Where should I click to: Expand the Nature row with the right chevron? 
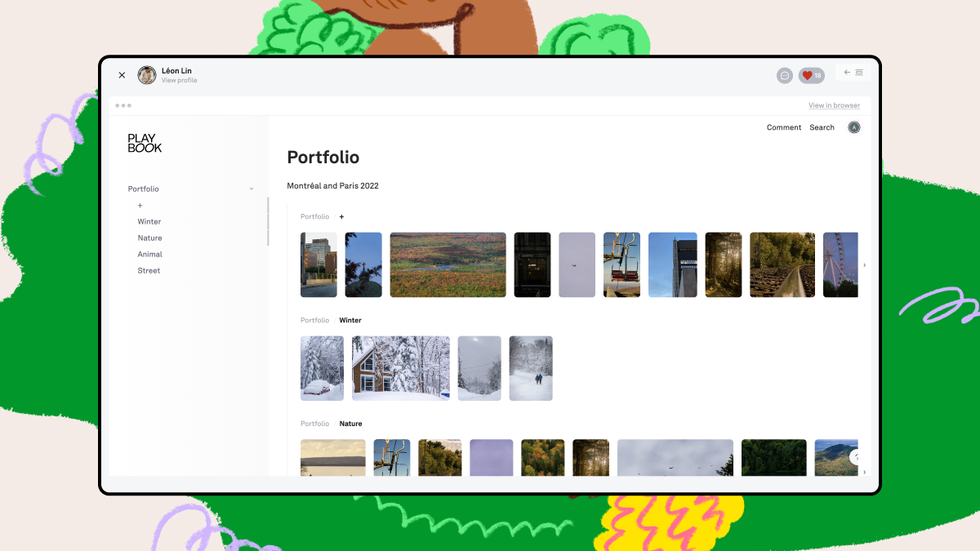click(x=865, y=472)
